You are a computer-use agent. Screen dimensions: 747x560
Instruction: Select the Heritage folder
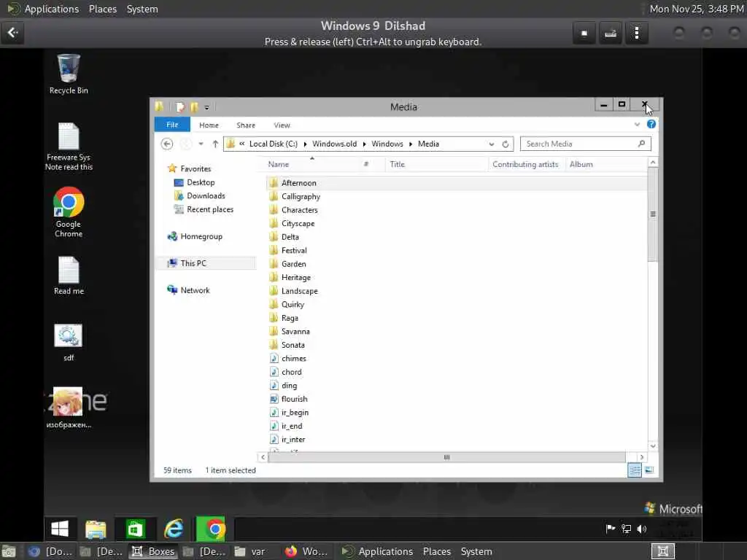[296, 277]
